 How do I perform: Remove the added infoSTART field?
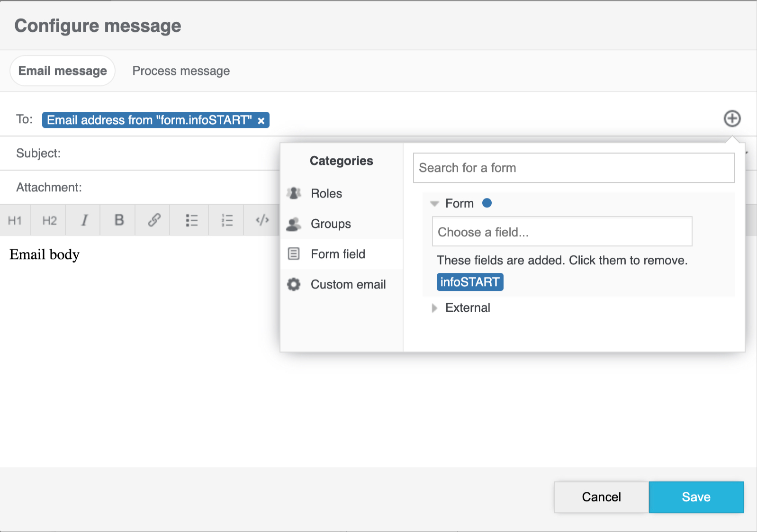click(469, 282)
